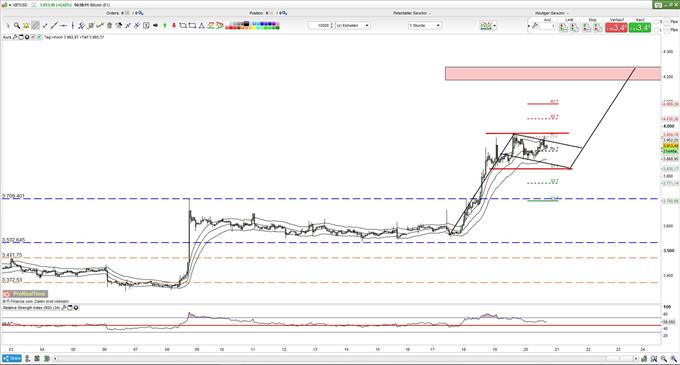Click Relative Strength Index panel title
The height and width of the screenshot is (365, 680).
coord(31,308)
